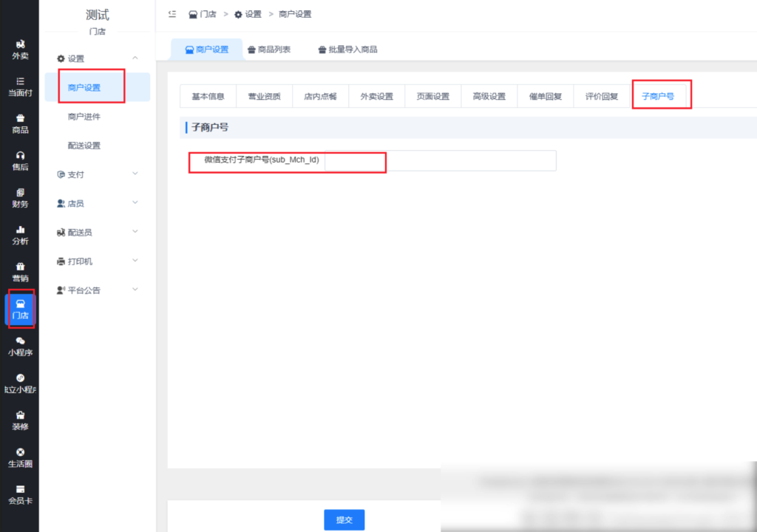Select the 会员卡 membership card icon
The width and height of the screenshot is (757, 532).
[x=19, y=494]
